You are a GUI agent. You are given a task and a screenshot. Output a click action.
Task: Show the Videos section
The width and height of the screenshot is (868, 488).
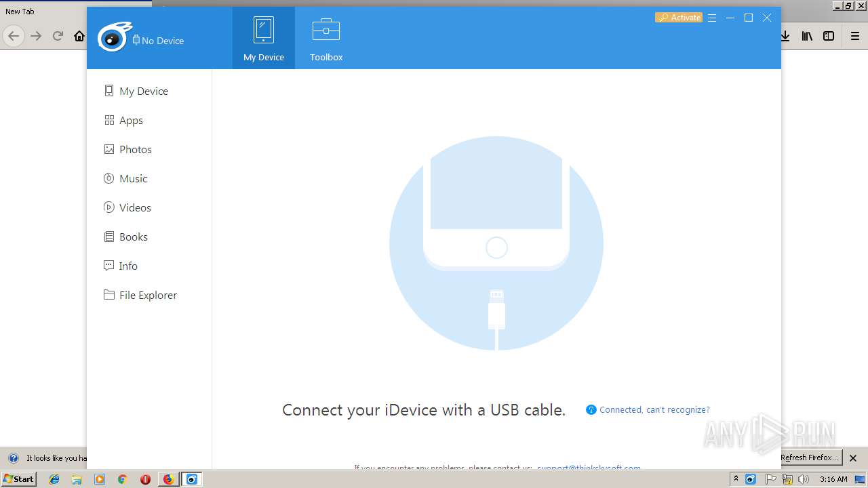(x=127, y=207)
